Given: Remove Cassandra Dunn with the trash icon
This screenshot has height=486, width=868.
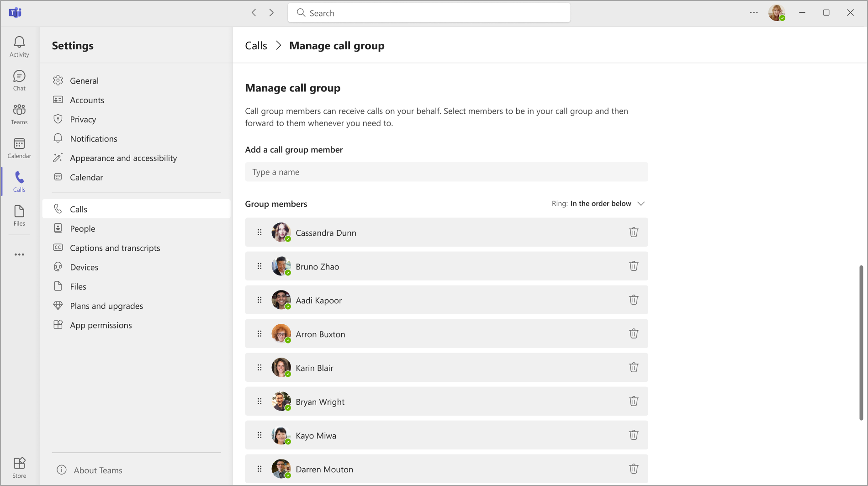Looking at the screenshot, I should tap(634, 232).
